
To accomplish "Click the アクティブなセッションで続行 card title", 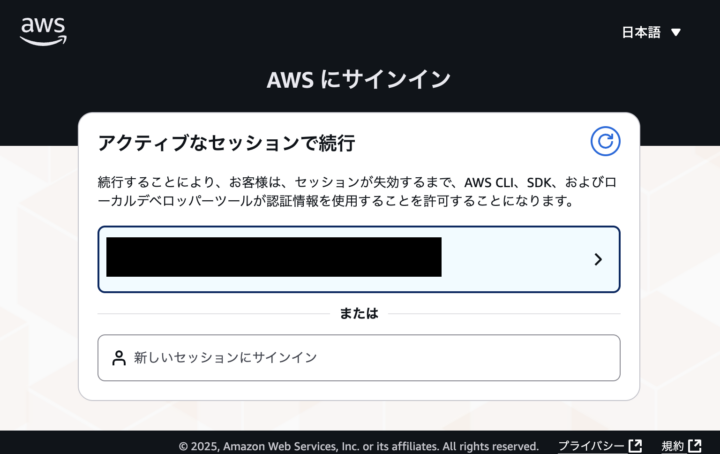I will point(226,142).
